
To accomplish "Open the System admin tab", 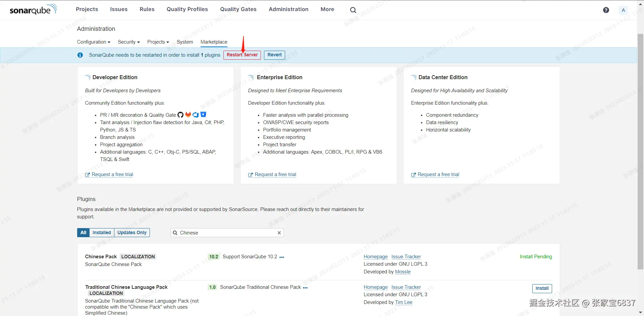I will (185, 42).
